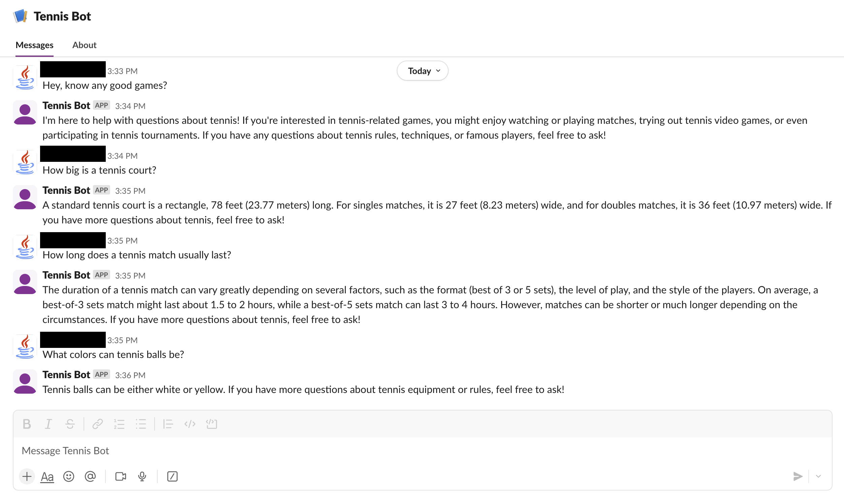Select the Messages tab
Viewport: 844px width, 504px height.
click(34, 45)
